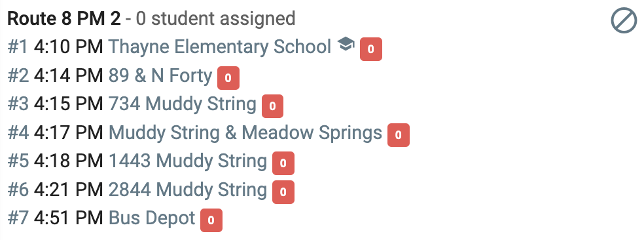Select the 734 Muddy String stop
The width and height of the screenshot is (644, 240).
[183, 104]
